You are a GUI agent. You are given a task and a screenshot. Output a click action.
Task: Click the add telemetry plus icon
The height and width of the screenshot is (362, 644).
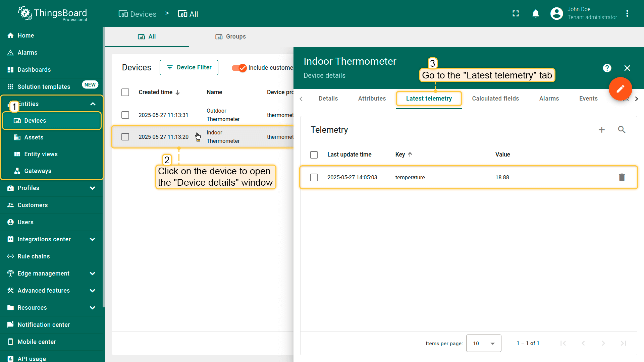(602, 130)
